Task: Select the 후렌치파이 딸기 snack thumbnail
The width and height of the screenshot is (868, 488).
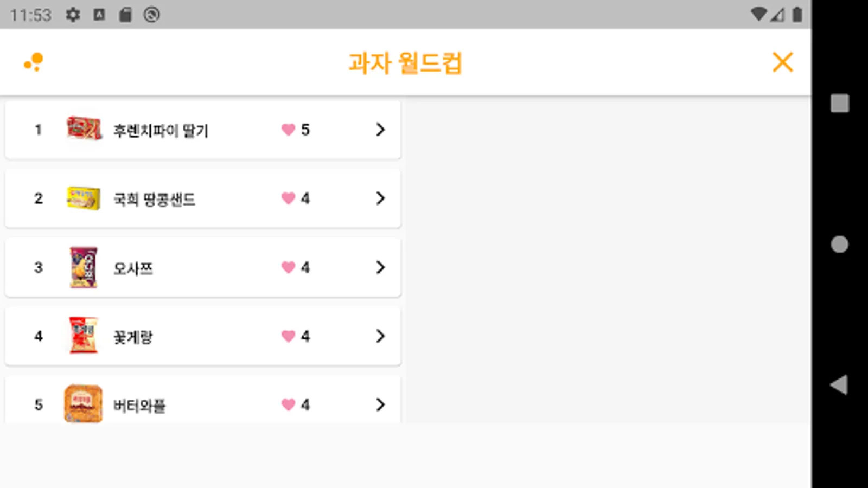Action: tap(84, 129)
